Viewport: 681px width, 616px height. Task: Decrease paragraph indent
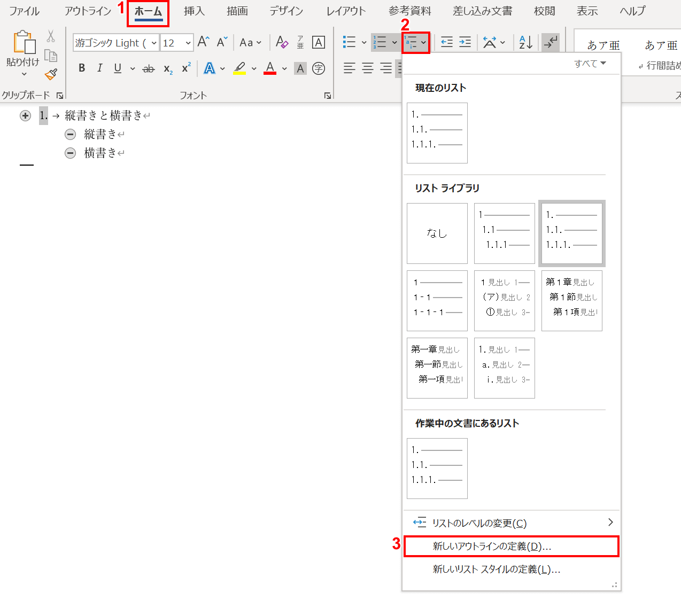click(447, 42)
